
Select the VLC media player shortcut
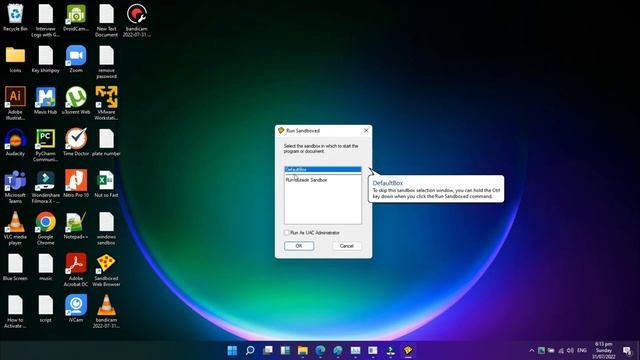click(x=15, y=228)
